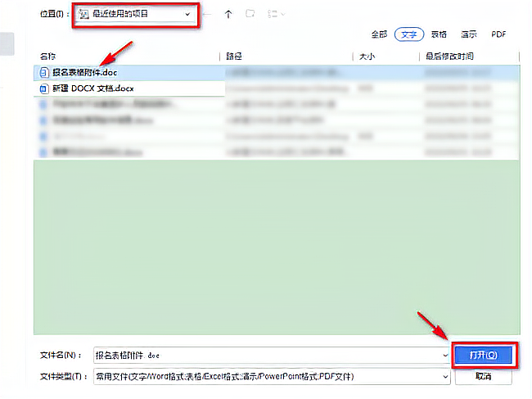Image resolution: width=532 pixels, height=399 pixels.
Task: Open the location dropdown showing 最近使用的项目
Action: [135, 14]
